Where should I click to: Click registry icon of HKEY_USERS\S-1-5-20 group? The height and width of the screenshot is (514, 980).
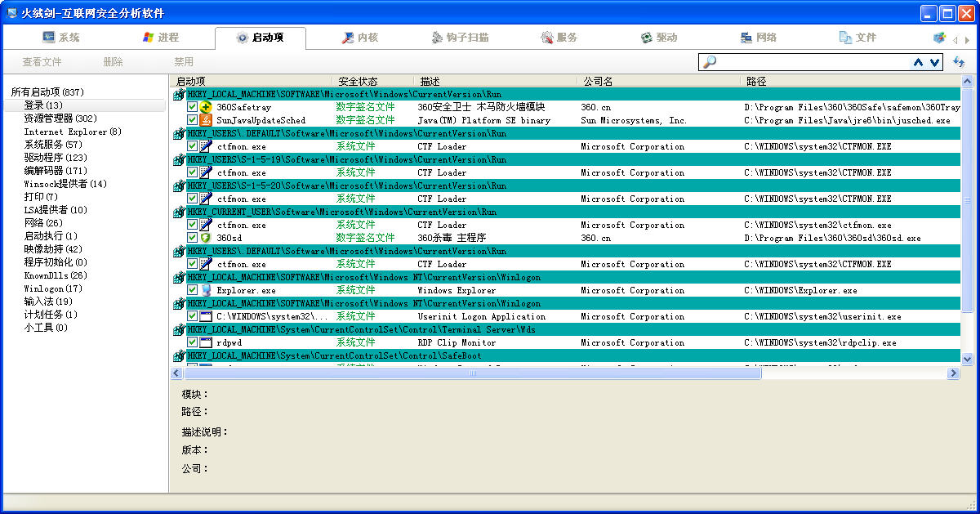180,185
